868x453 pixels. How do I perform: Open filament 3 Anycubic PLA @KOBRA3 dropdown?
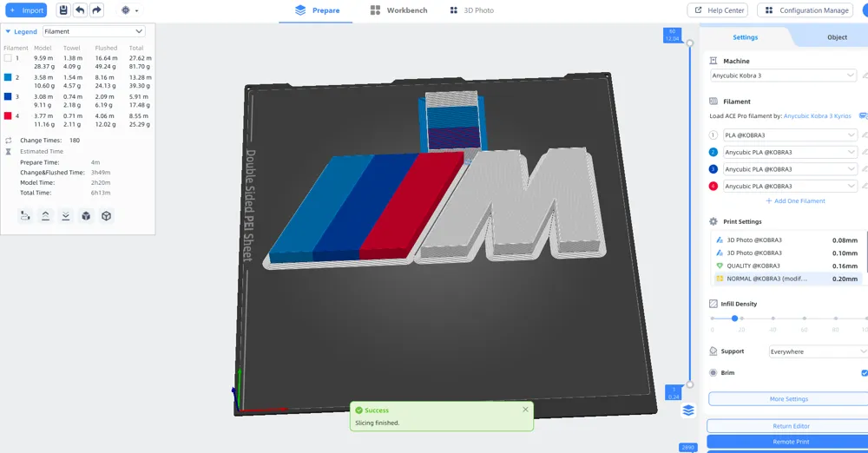pyautogui.click(x=790, y=169)
